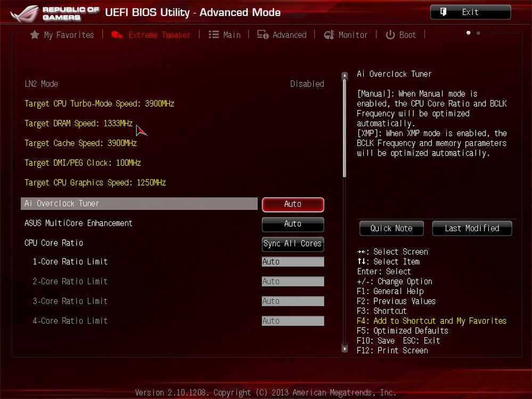The height and width of the screenshot is (399, 532).
Task: Click the scrollbar's down arrow
Action: click(x=345, y=349)
